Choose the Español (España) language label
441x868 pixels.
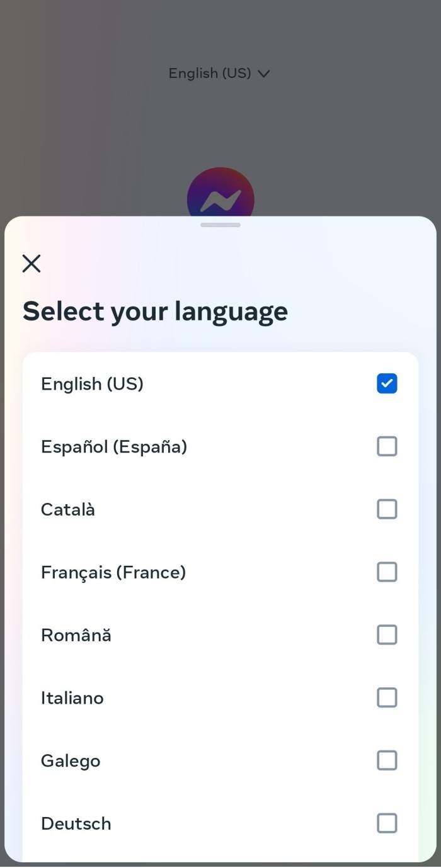[x=114, y=447]
